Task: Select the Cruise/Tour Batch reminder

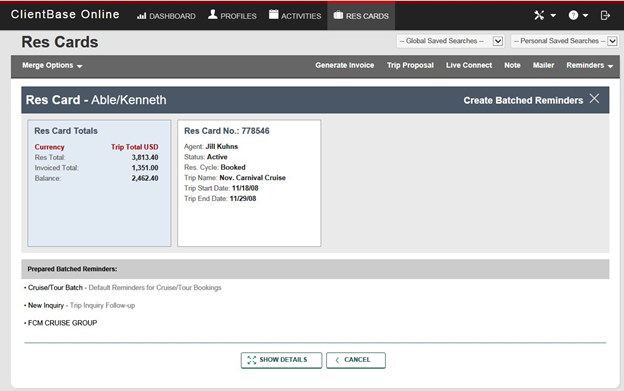Action: point(55,288)
